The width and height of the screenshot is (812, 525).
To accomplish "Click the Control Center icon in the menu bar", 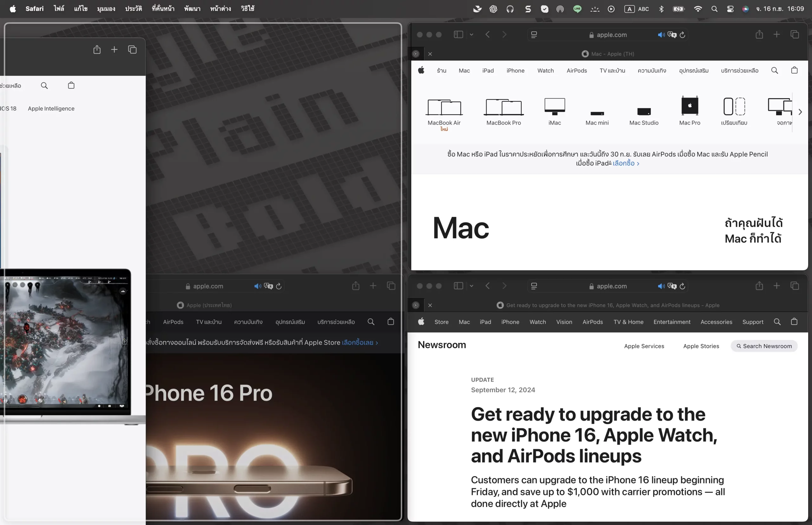I will tap(730, 9).
